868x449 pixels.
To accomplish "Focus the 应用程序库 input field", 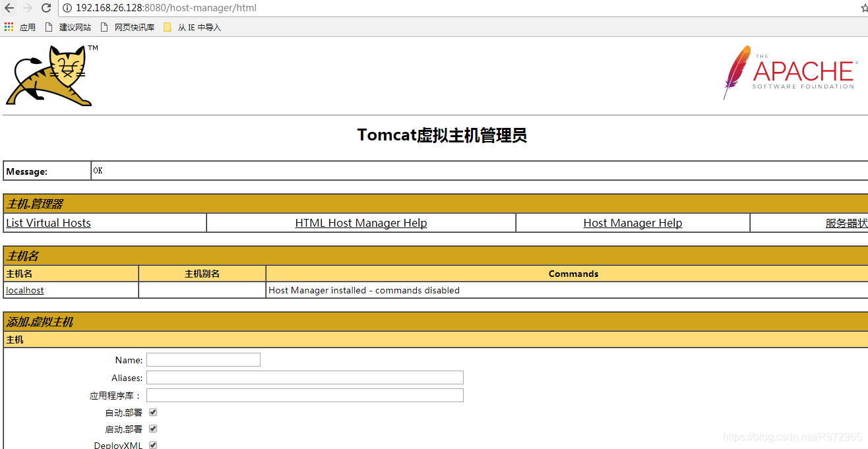I will click(x=305, y=395).
